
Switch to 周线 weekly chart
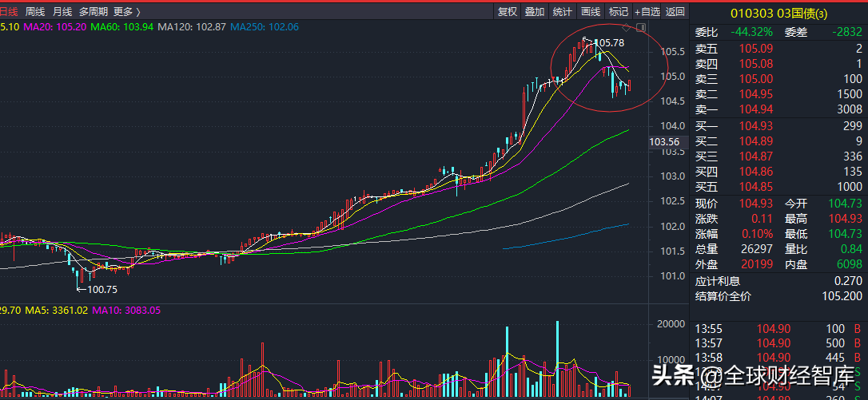[x=34, y=11]
